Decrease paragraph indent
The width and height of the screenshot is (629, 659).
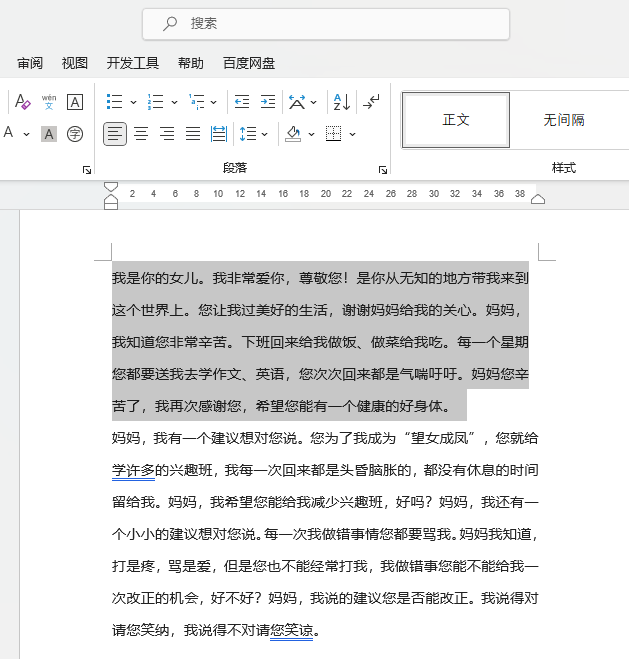(x=242, y=102)
